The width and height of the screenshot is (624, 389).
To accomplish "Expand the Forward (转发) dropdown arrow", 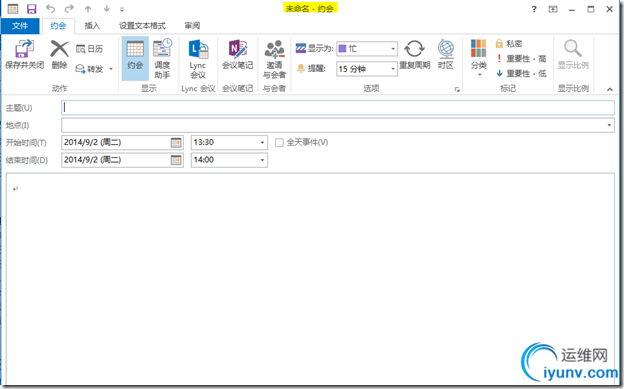I will pyautogui.click(x=111, y=69).
